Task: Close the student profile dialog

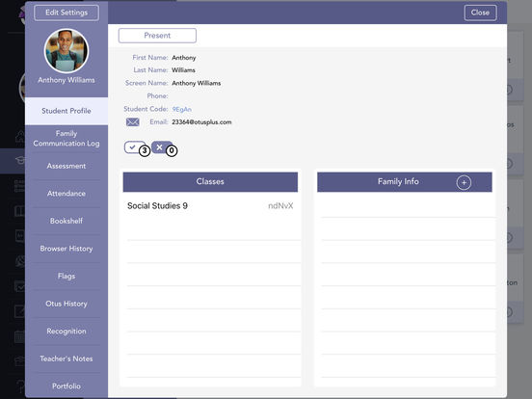Action: (x=480, y=13)
